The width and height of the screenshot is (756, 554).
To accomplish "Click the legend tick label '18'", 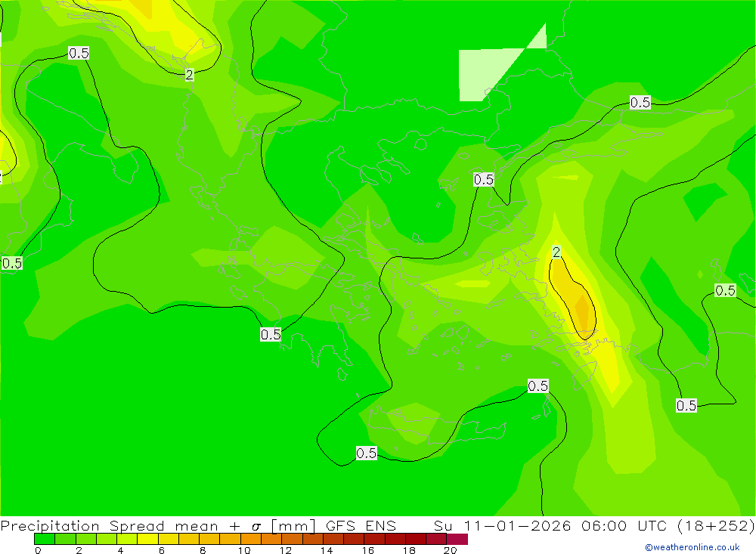I will tap(409, 550).
